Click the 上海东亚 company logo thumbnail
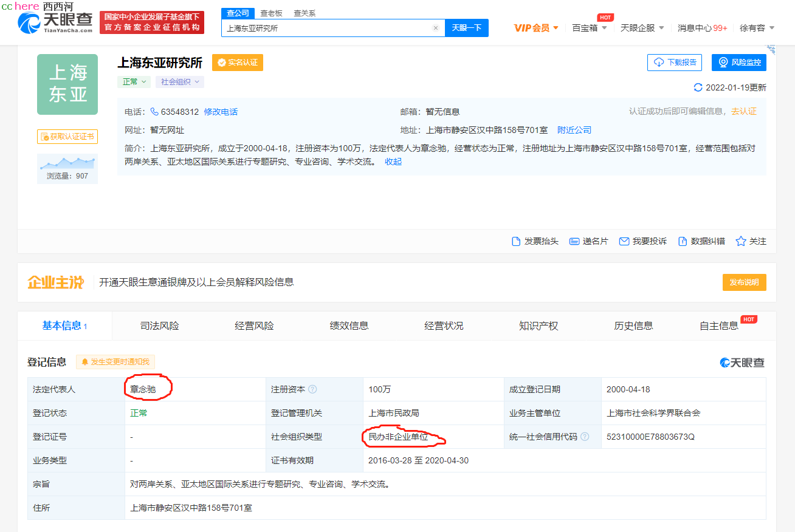 pos(67,84)
